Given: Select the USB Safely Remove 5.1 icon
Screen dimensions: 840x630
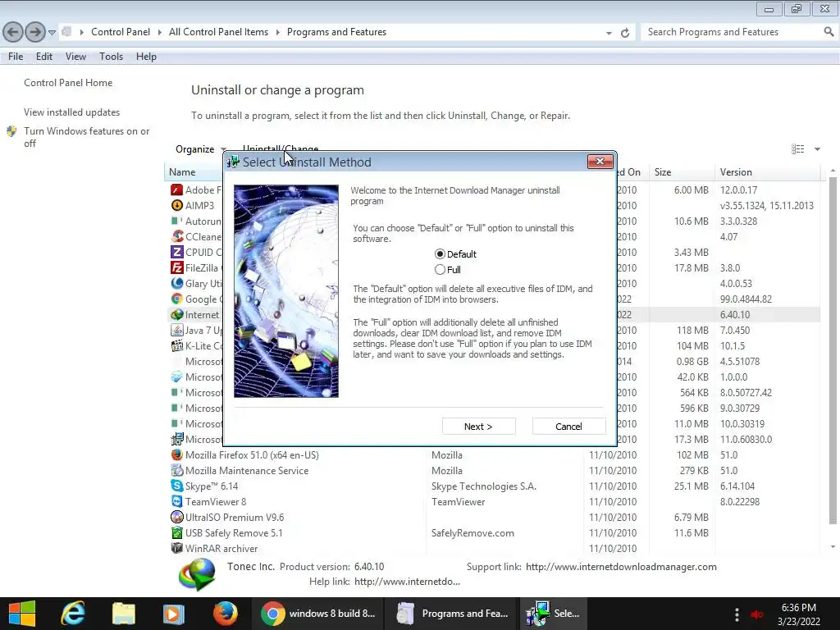Looking at the screenshot, I should tap(177, 532).
